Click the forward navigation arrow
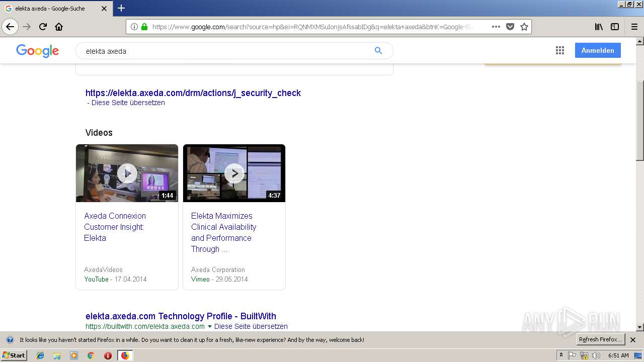644x362 pixels. [x=27, y=27]
